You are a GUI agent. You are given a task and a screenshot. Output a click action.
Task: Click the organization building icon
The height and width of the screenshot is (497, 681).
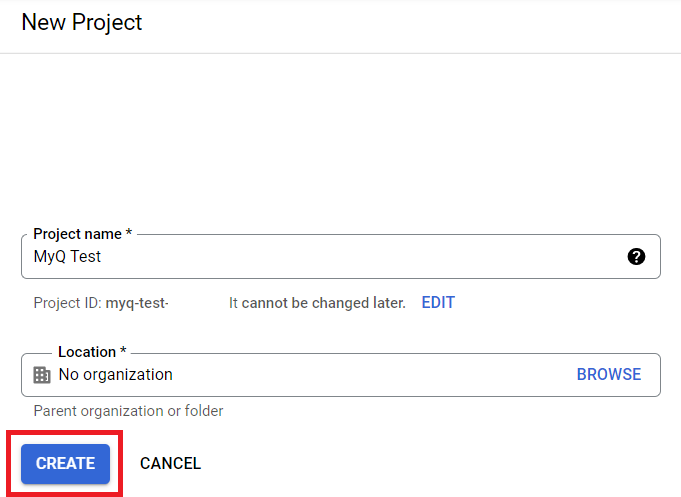tap(42, 375)
